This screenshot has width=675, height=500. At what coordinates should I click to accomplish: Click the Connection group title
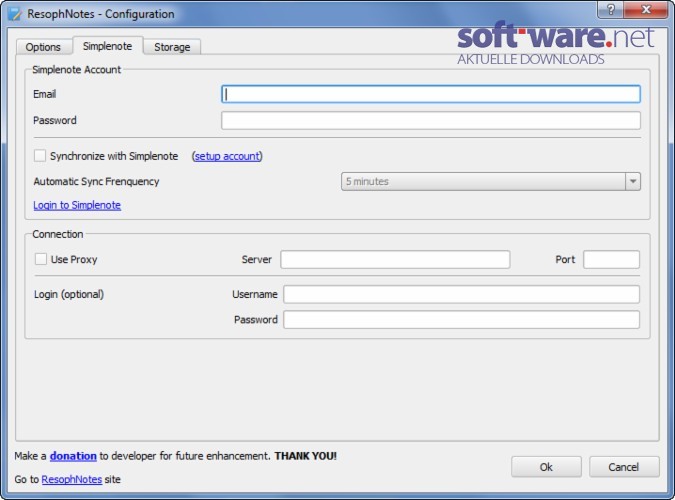coord(58,234)
